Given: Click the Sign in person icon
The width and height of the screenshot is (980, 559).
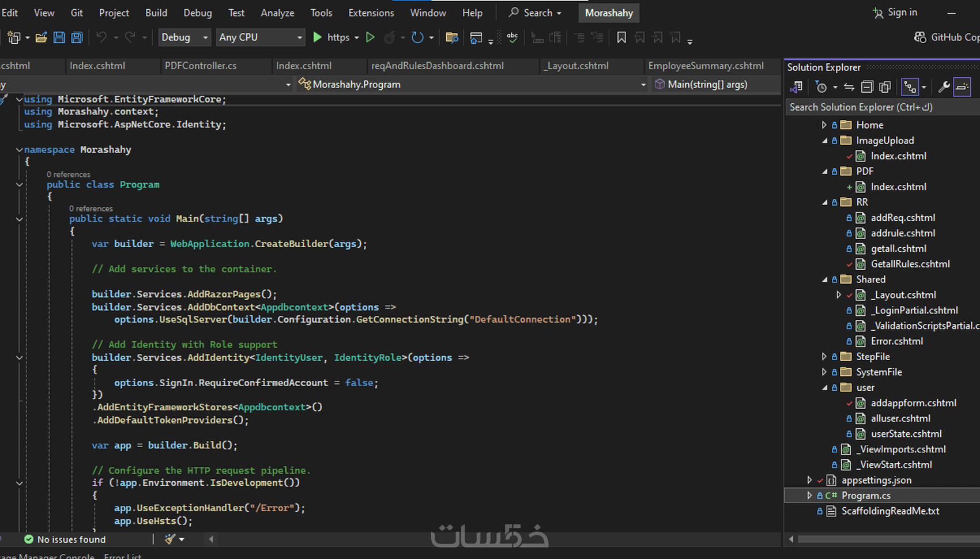Looking at the screenshot, I should (878, 13).
